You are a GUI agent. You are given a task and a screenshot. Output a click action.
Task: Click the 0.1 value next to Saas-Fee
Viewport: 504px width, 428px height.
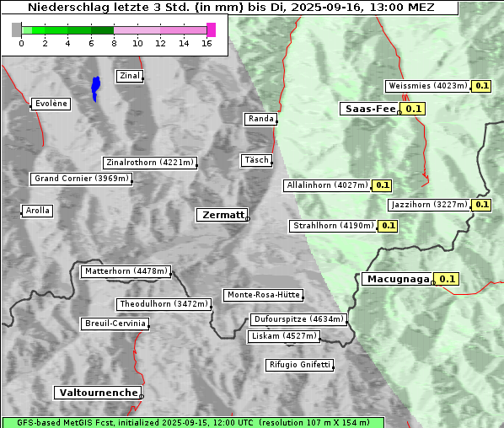413,109
